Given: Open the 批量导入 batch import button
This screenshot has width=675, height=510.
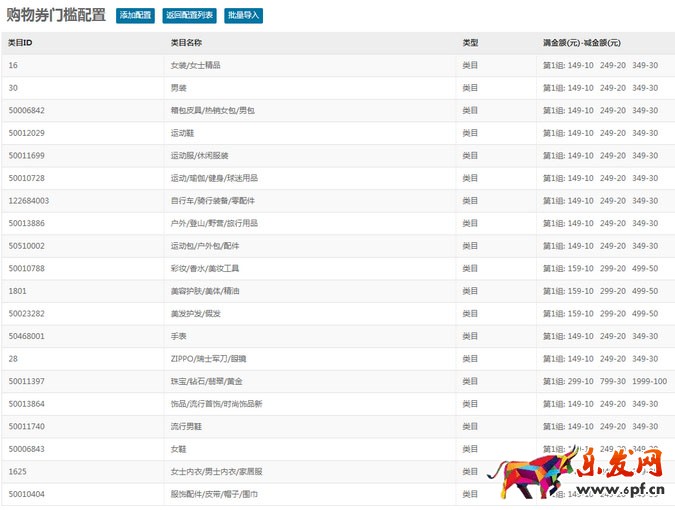Looking at the screenshot, I should [243, 16].
